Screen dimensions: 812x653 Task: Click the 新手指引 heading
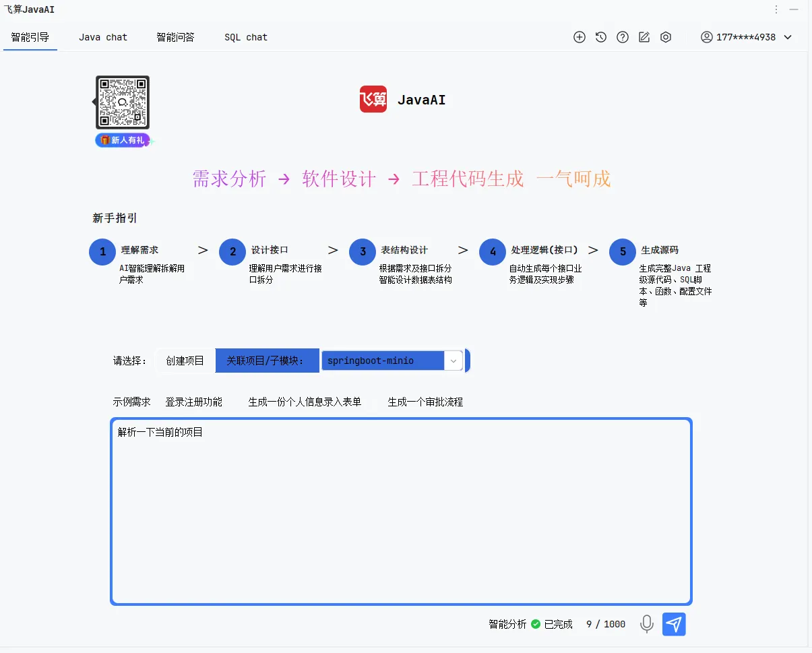(115, 218)
